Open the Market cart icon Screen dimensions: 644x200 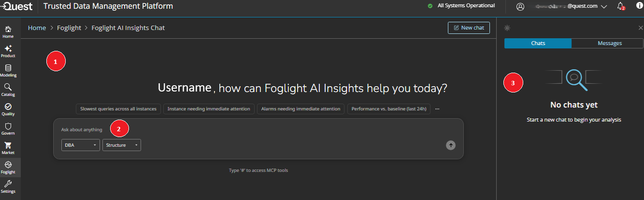(x=8, y=148)
